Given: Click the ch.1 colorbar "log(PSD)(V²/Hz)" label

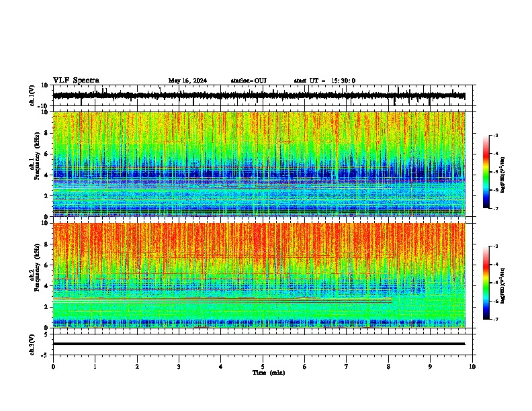Looking at the screenshot, I should [x=503, y=175].
